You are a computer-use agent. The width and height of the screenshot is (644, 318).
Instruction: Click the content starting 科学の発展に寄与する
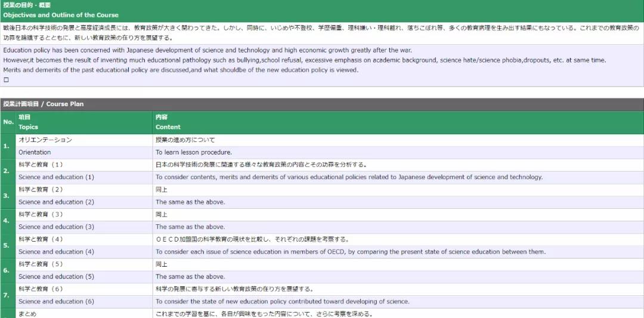(398, 289)
